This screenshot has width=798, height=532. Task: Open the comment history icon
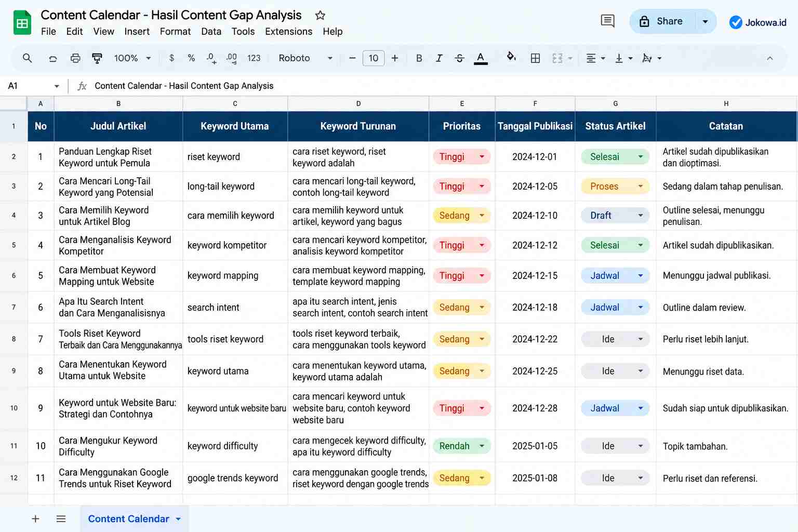[607, 21]
